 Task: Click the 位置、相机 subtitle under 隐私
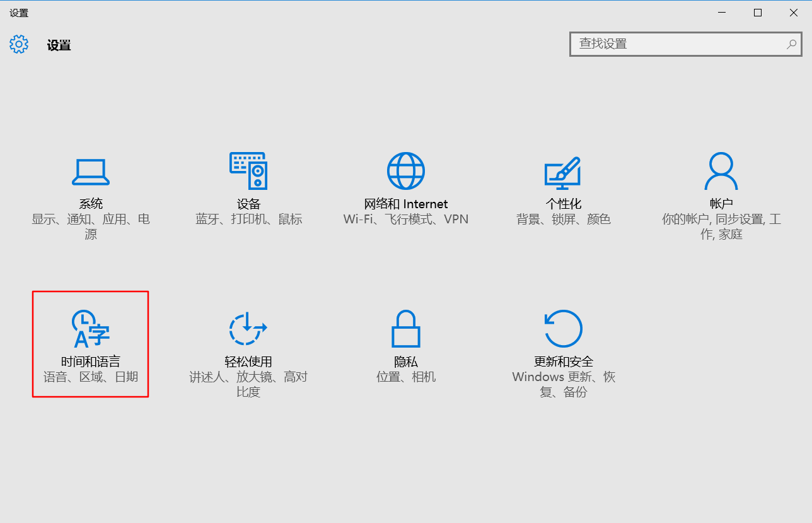[405, 377]
